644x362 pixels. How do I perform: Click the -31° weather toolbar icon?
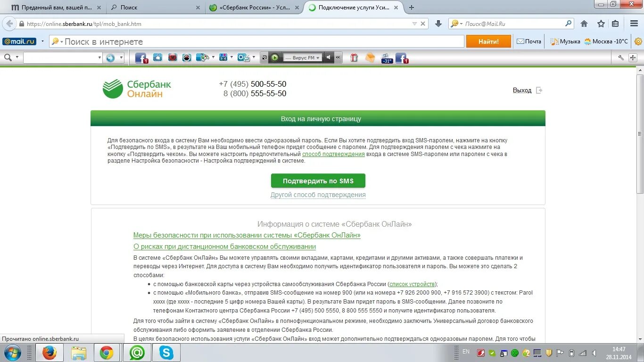pos(387,58)
